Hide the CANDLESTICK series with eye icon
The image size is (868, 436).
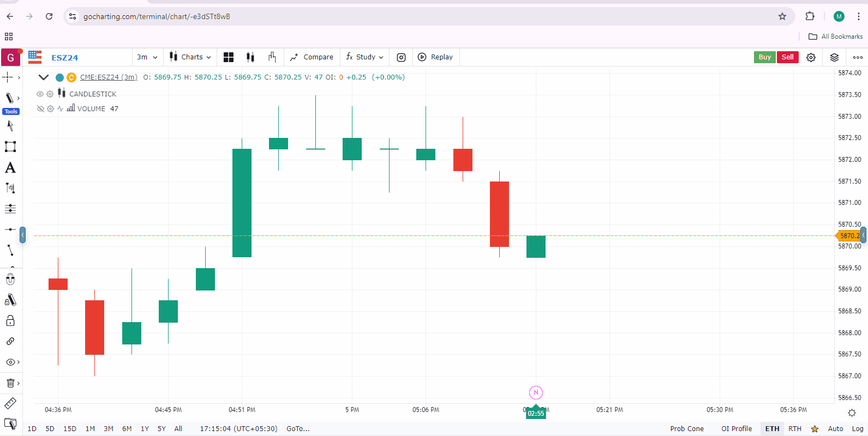click(x=40, y=94)
